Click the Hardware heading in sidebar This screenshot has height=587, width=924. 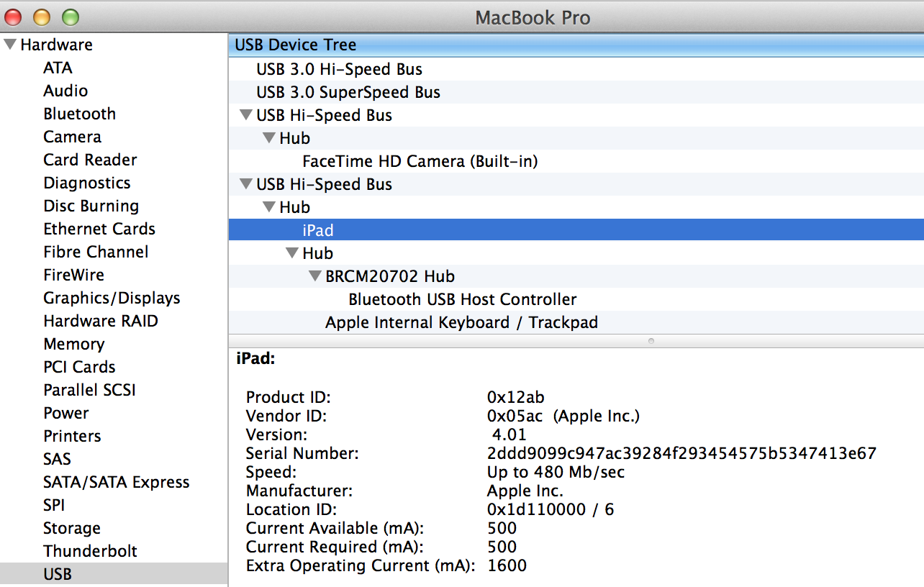tap(56, 45)
